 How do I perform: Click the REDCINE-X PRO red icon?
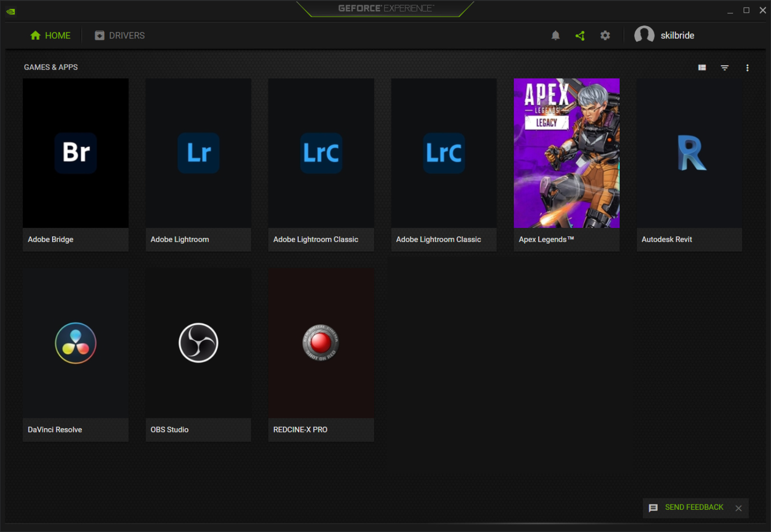pyautogui.click(x=321, y=343)
